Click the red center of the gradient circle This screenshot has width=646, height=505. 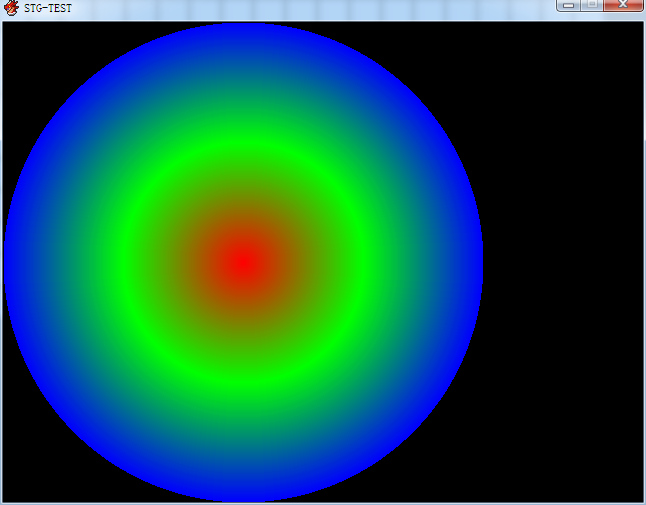[x=245, y=262]
